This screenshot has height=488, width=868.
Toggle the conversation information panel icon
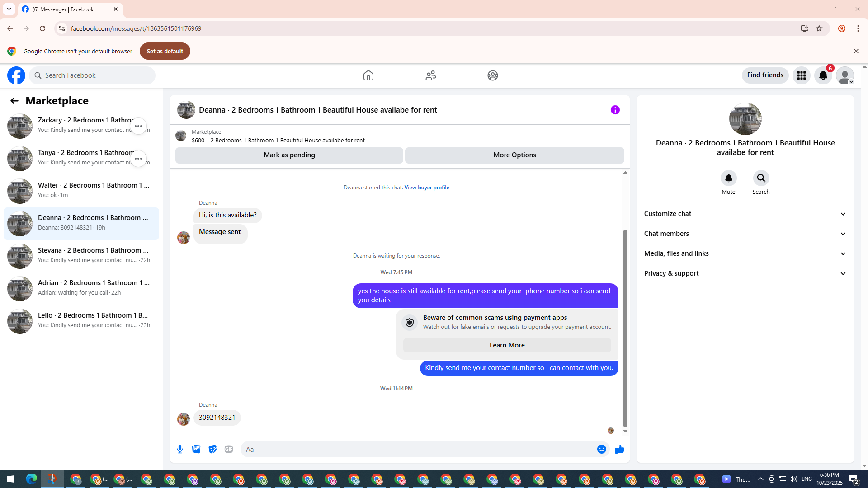click(x=615, y=110)
